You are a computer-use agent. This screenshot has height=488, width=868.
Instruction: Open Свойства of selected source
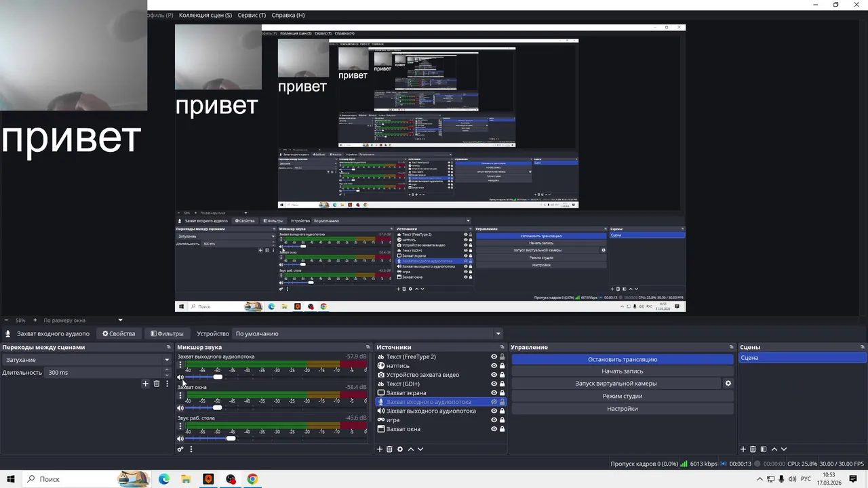[119, 333]
